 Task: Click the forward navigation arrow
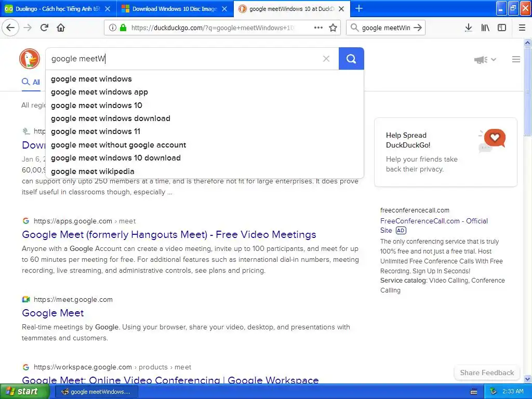click(x=28, y=28)
